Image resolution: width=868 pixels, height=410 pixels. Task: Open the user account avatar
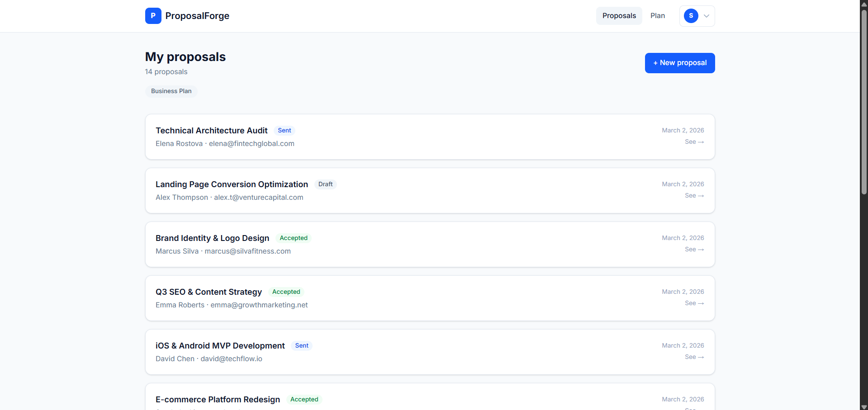(691, 15)
